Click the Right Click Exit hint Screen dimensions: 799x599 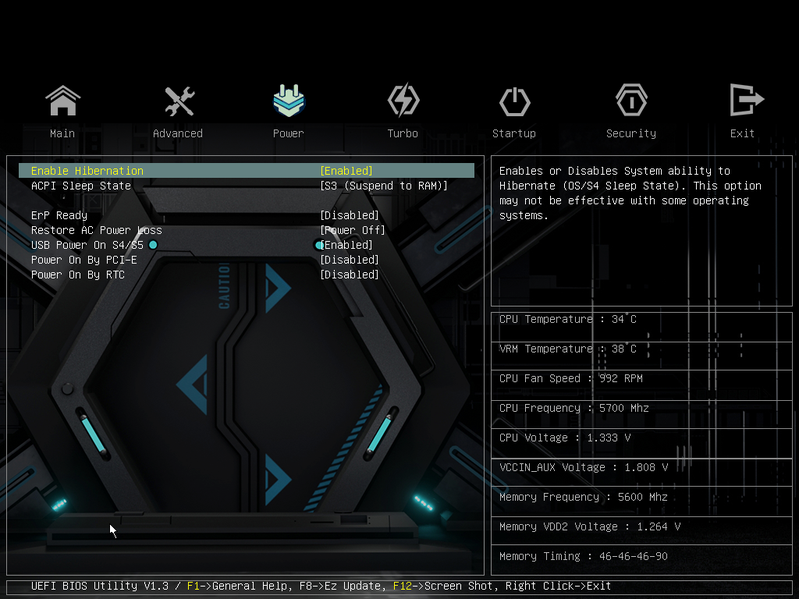(558, 586)
